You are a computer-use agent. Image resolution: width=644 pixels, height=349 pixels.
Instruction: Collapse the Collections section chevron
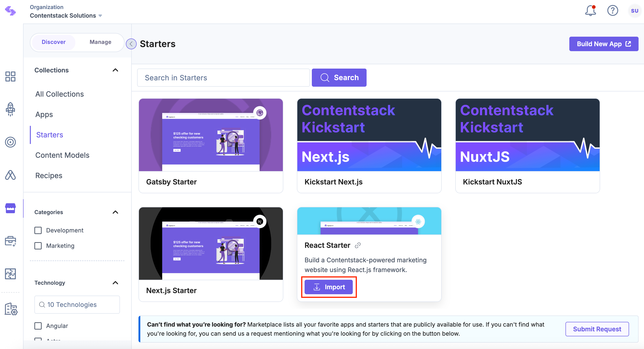pyautogui.click(x=115, y=70)
